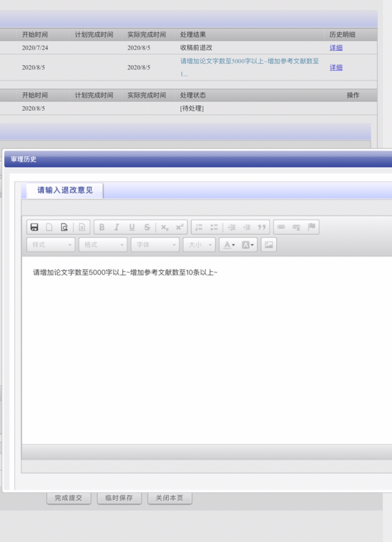The width and height of the screenshot is (392, 542).
Task: Click the 审理历史 dialog title bar
Action: click(198, 160)
